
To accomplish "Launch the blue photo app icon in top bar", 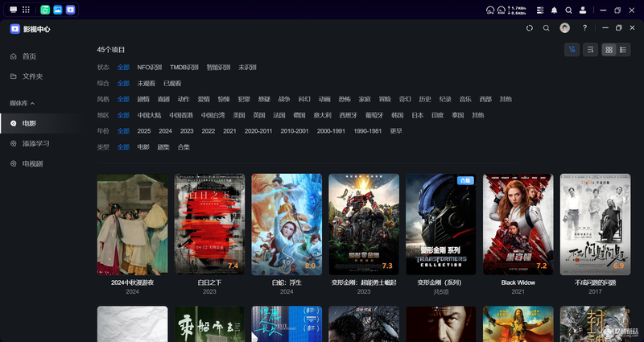I will point(58,10).
